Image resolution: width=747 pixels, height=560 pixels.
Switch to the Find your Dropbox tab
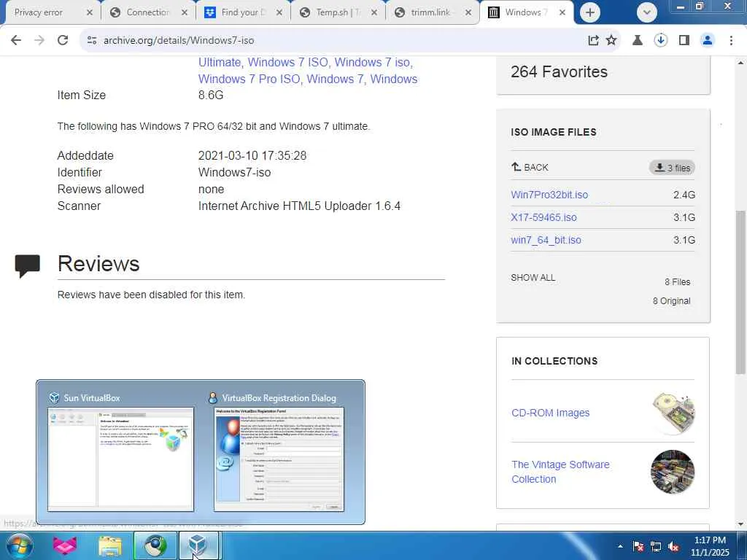coord(243,13)
